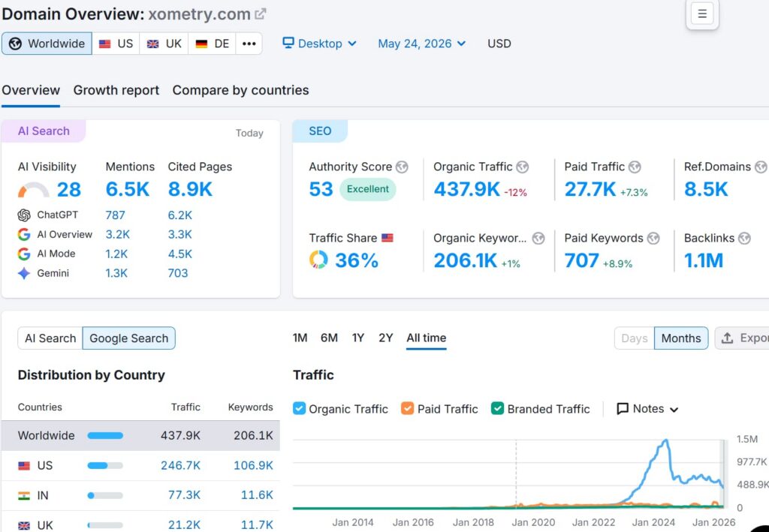
Task: Select the AI Search toggle button
Action: click(50, 338)
